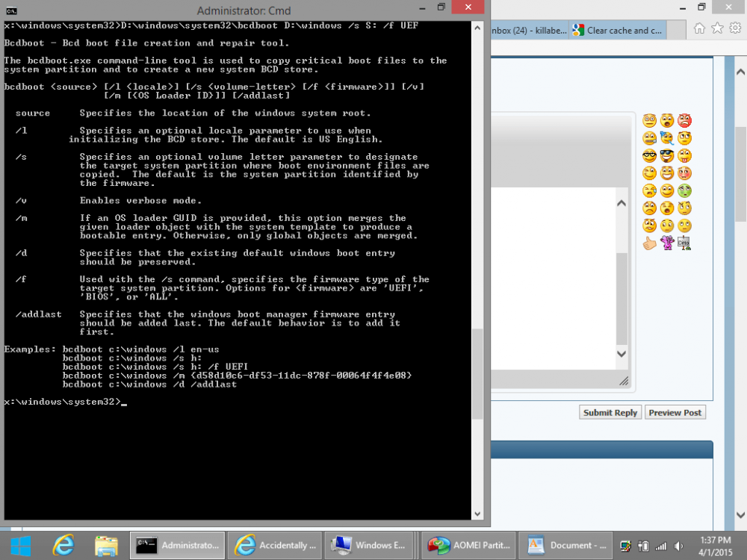The image size is (747, 560).
Task: Click the Submit Reply button
Action: (x=610, y=413)
